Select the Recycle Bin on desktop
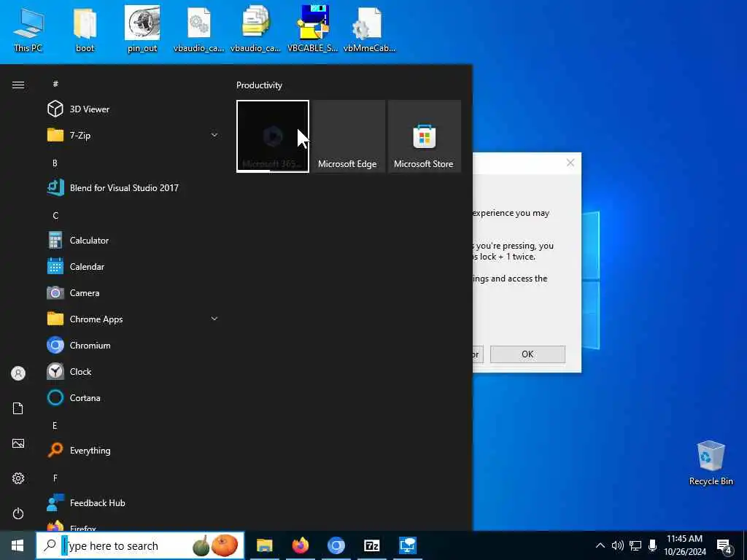747x560 pixels. click(x=711, y=463)
